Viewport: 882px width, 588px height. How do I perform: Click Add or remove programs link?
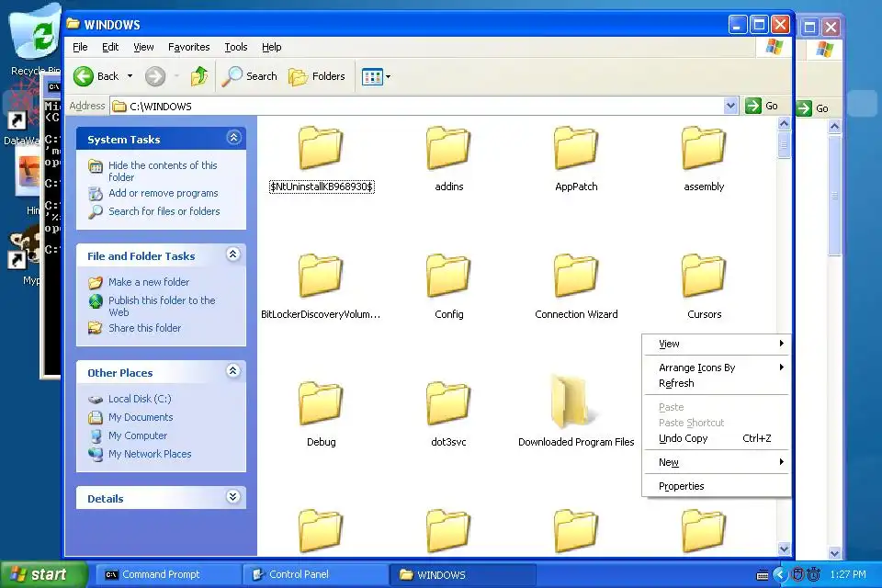tap(164, 193)
